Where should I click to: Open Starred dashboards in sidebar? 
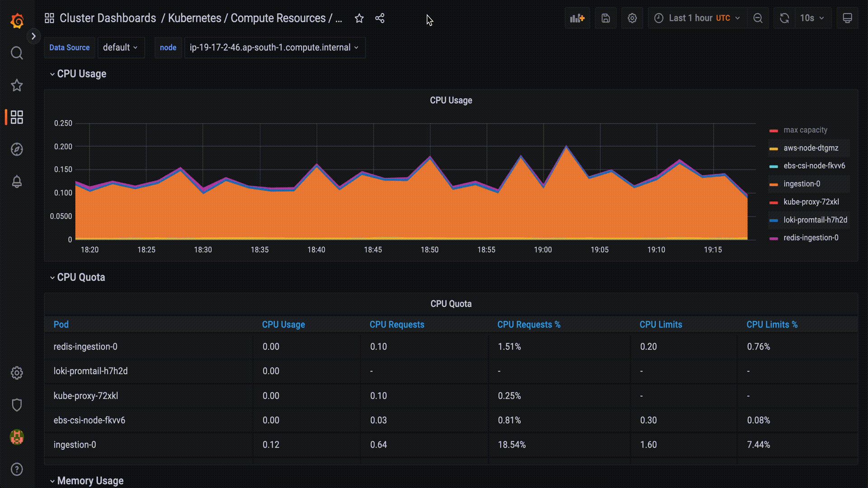tap(17, 85)
